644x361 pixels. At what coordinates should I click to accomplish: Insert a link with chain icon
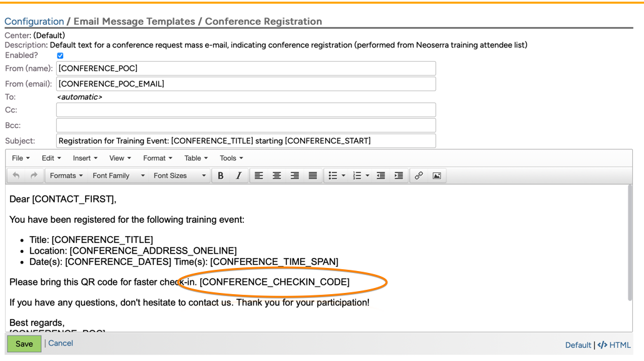419,176
